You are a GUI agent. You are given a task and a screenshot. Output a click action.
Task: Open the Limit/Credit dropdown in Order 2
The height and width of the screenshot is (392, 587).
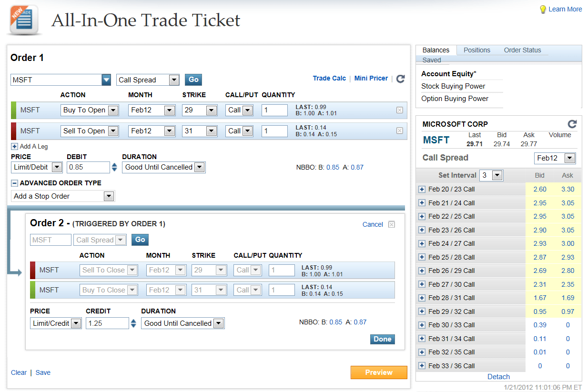76,323
